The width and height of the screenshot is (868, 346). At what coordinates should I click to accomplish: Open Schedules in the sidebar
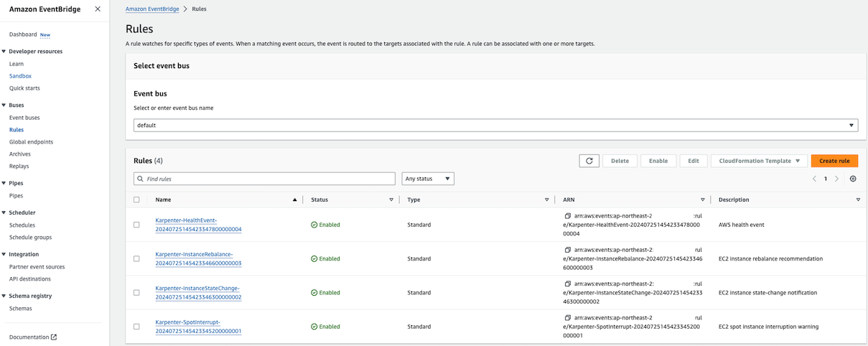pos(22,225)
